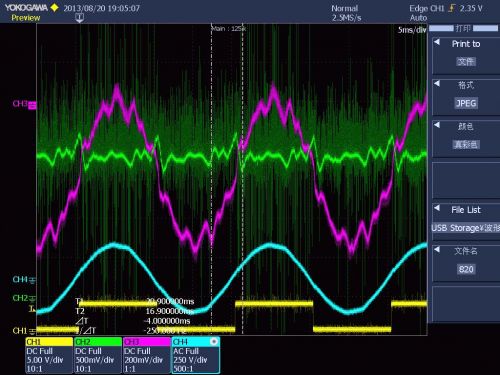Toggle the CH1 yellow channel info box
Screen dimensions: 500x375
49,355
